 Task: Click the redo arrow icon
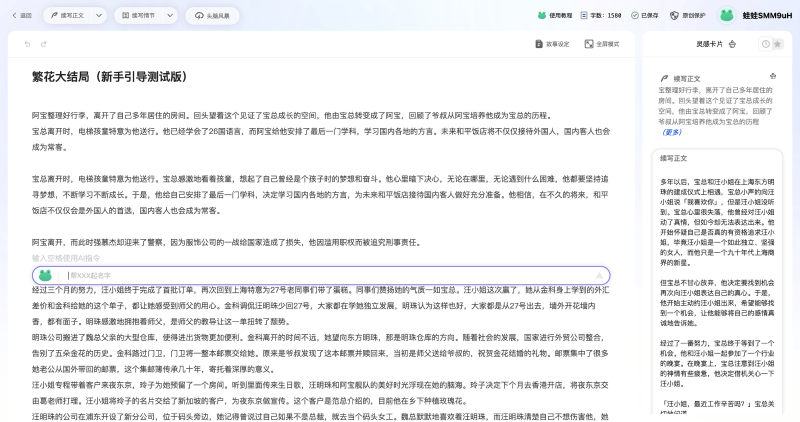pos(43,44)
